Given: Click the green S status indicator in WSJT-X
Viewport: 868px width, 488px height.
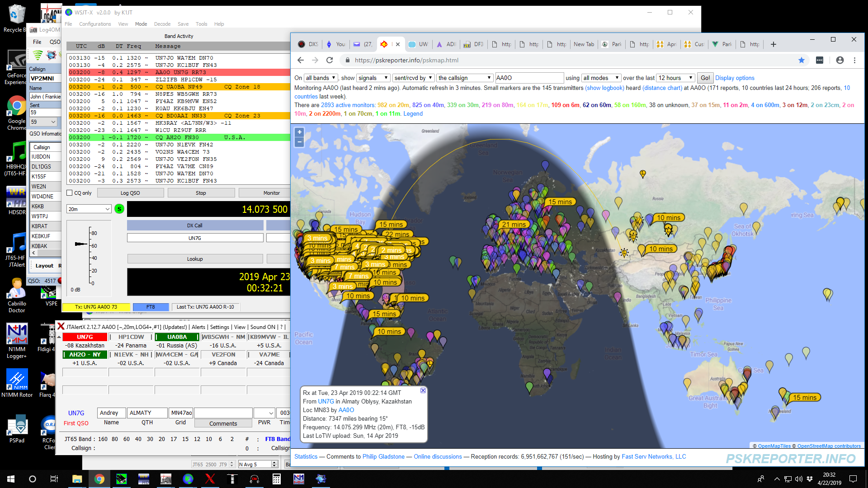Looking at the screenshot, I should 119,209.
